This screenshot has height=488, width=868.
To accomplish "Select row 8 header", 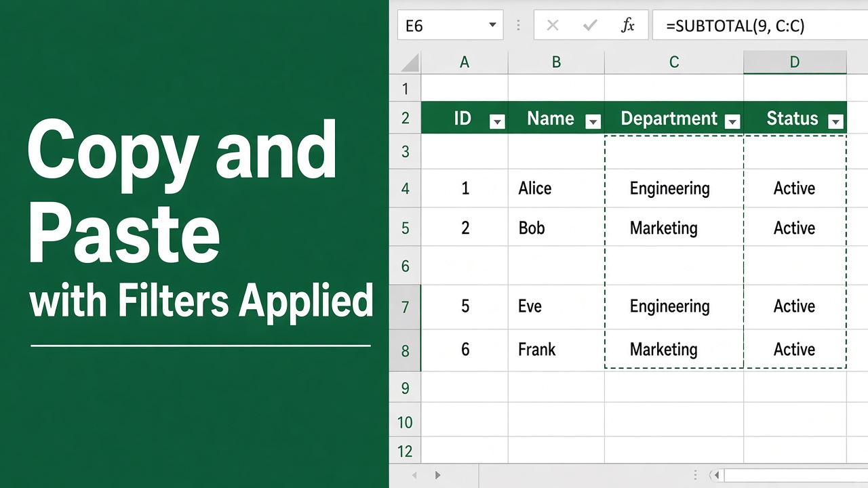I will 406,350.
